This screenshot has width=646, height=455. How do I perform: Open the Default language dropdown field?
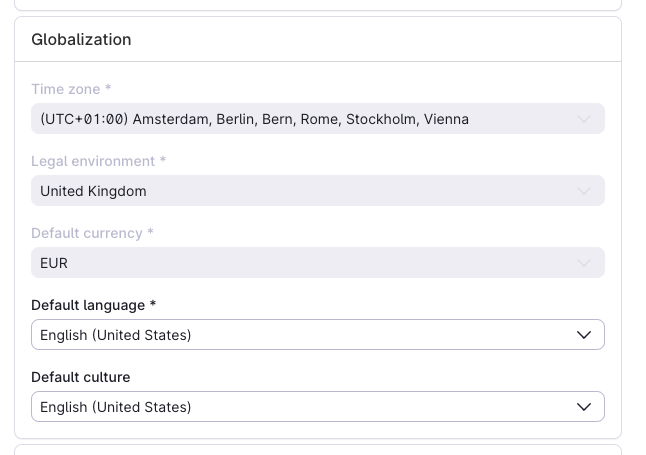300,335
